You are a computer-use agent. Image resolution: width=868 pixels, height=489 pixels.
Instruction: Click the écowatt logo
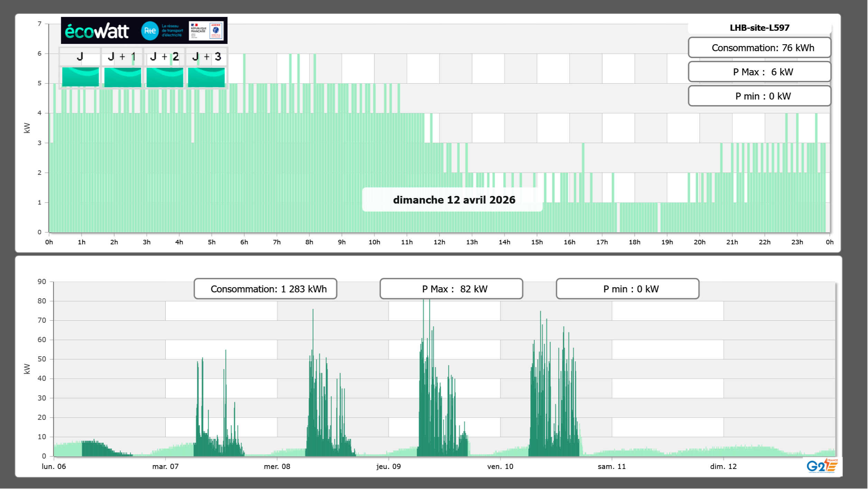97,31
